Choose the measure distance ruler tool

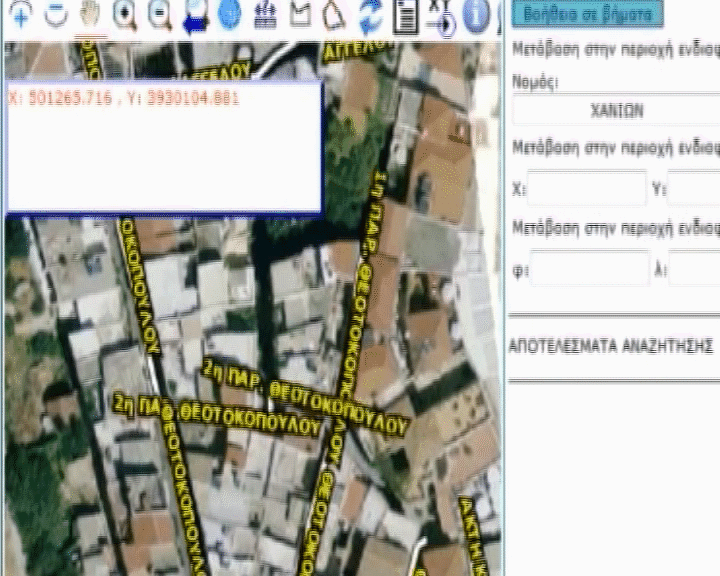(265, 15)
